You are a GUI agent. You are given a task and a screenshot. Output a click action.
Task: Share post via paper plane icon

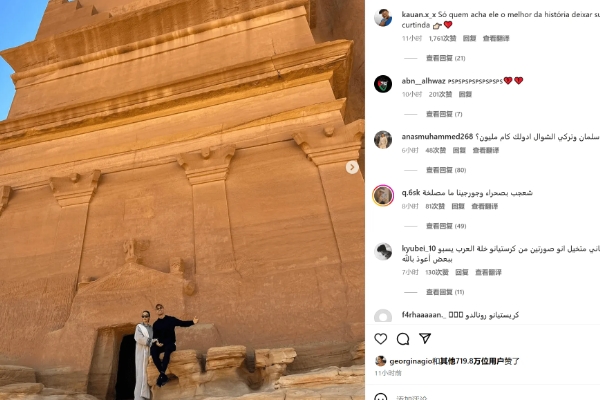click(425, 338)
